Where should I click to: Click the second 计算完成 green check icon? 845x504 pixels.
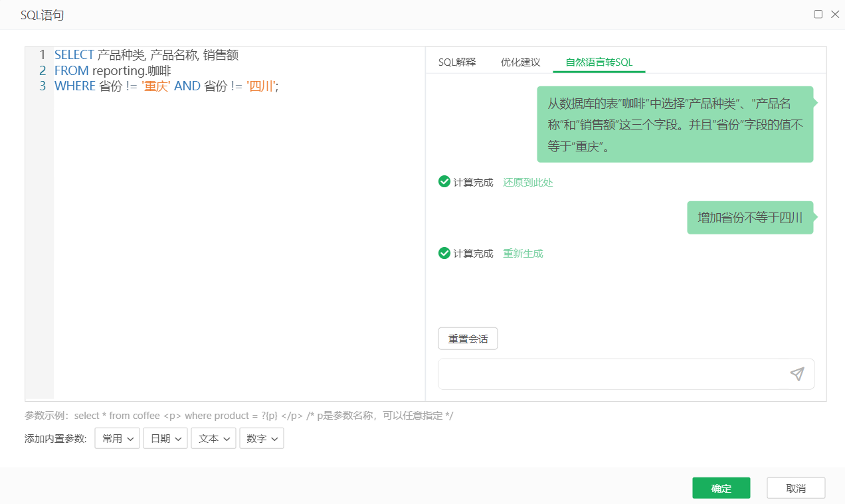pos(444,252)
